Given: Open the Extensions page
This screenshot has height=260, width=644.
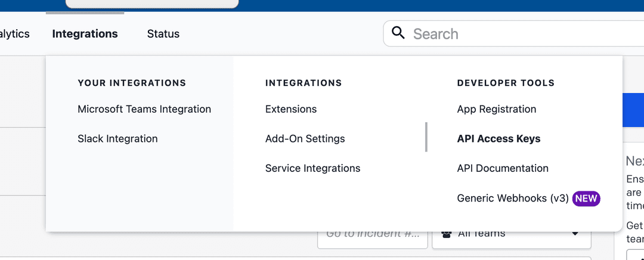Looking at the screenshot, I should [291, 109].
